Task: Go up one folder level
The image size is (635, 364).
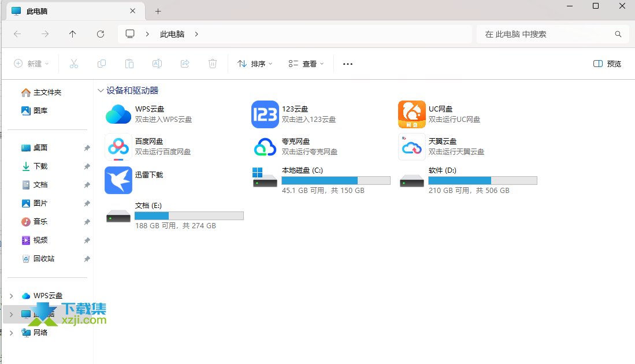Action: [72, 34]
